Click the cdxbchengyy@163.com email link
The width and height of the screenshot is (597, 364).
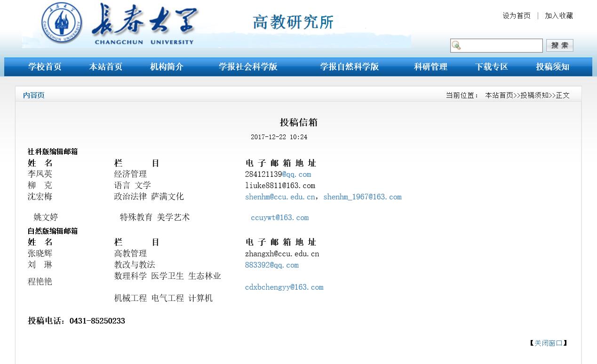(x=284, y=287)
